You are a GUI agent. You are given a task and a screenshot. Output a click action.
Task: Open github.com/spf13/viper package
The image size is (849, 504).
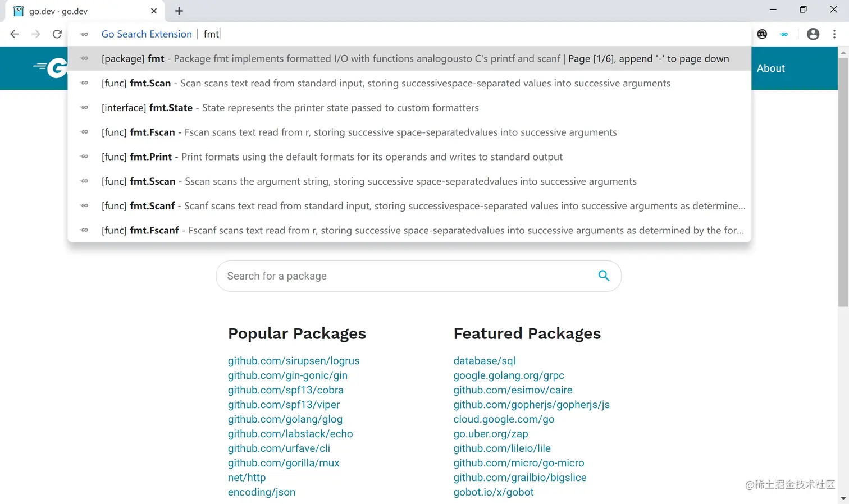284,405
